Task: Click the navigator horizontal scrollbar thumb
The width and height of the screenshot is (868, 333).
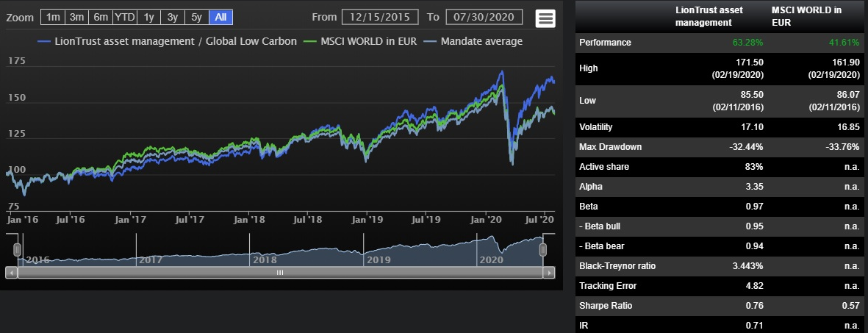Action: tap(280, 273)
